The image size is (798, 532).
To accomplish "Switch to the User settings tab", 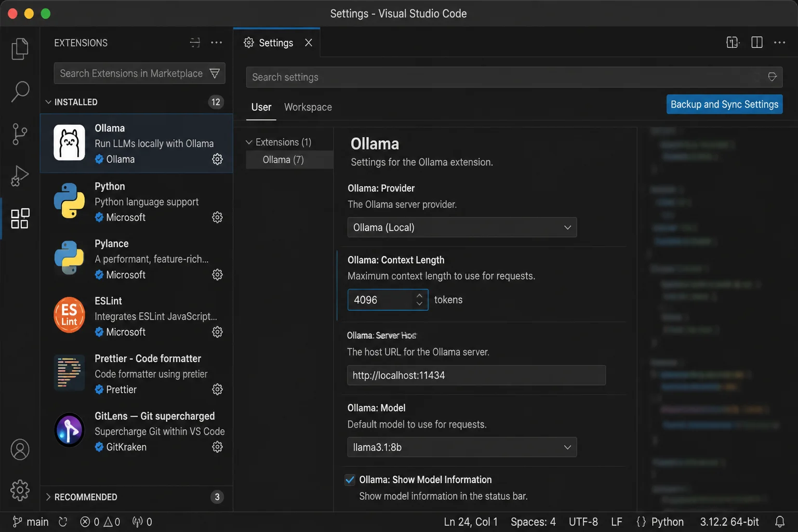I will click(261, 107).
